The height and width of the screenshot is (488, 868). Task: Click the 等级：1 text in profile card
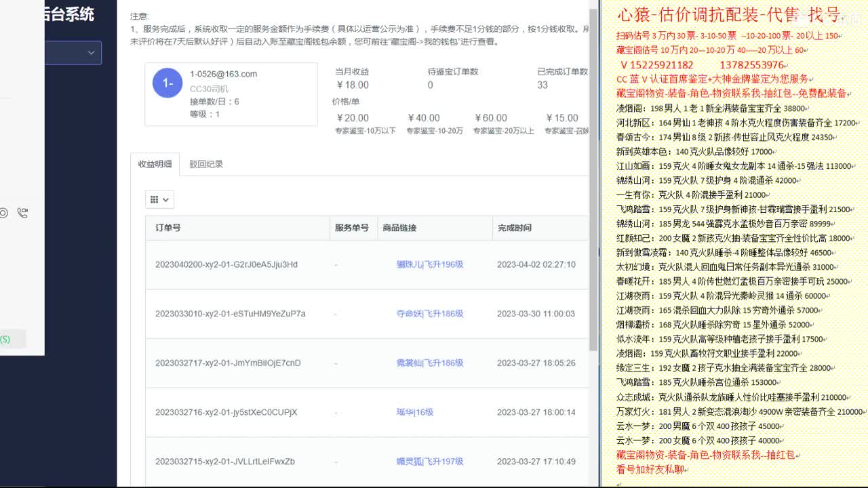(205, 115)
